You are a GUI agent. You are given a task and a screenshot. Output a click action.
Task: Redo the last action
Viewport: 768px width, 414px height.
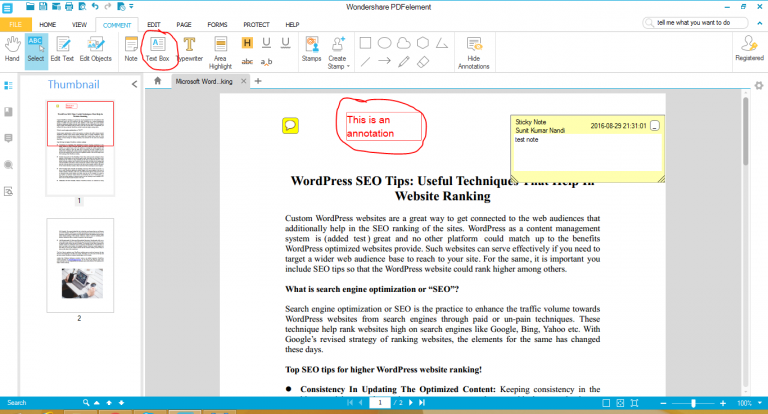click(x=108, y=6)
